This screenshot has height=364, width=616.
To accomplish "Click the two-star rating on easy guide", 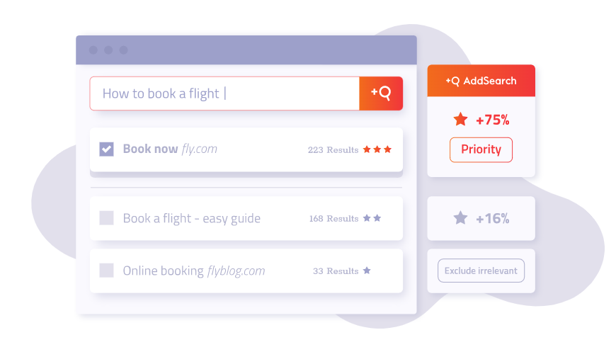I will [372, 218].
